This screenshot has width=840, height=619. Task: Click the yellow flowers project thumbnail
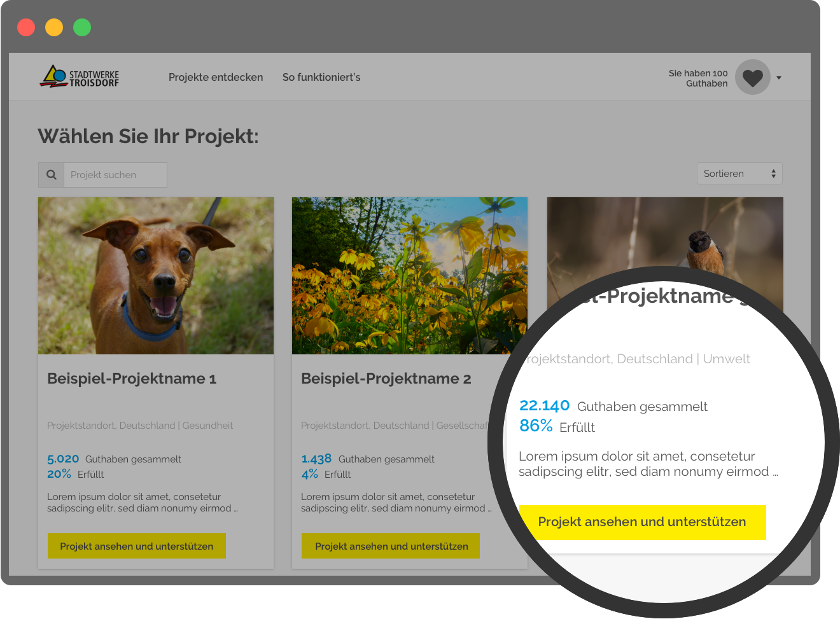pos(410,275)
